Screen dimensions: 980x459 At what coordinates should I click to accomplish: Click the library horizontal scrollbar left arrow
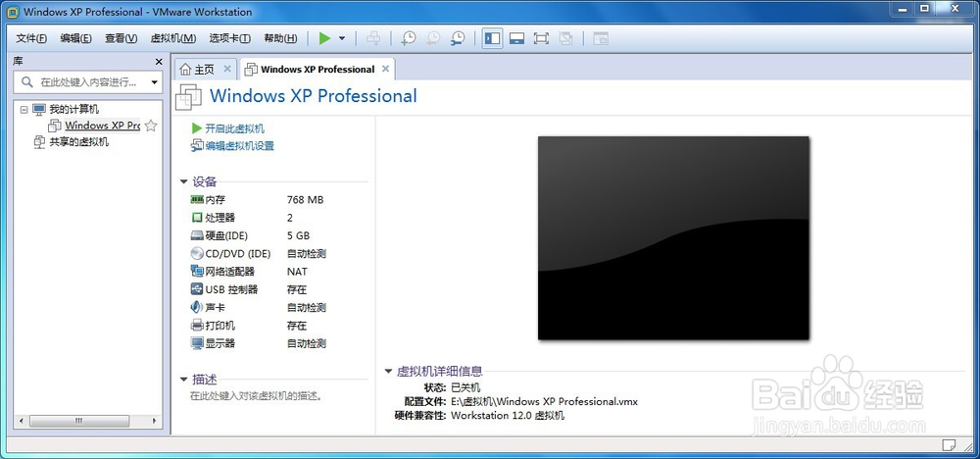[x=22, y=421]
